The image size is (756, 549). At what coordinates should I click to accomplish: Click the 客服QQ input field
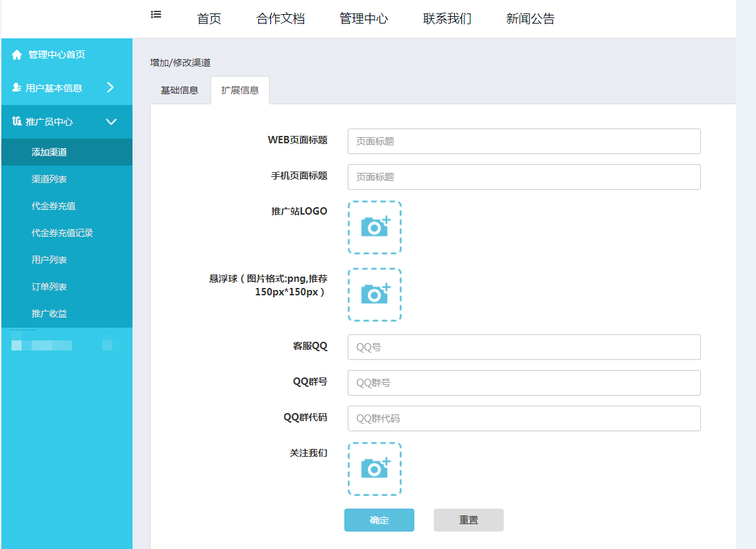(x=524, y=347)
